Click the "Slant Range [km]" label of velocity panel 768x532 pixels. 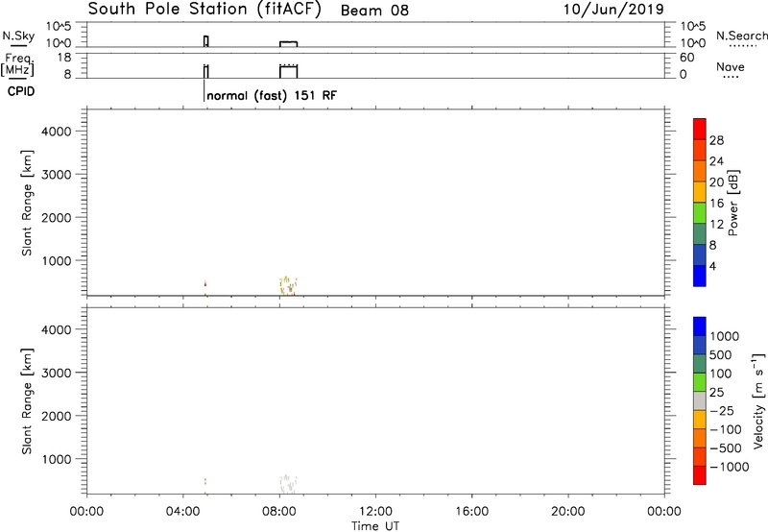27,401
